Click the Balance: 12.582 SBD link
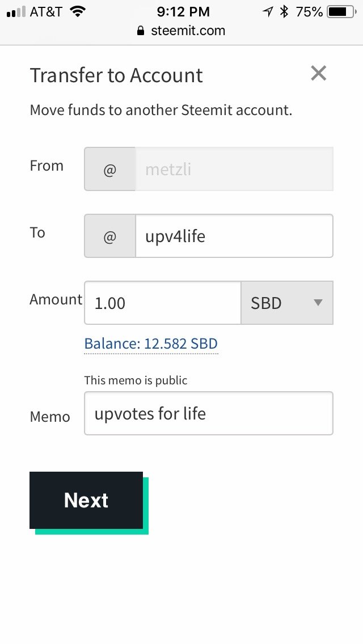The width and height of the screenshot is (363, 644). (x=151, y=344)
